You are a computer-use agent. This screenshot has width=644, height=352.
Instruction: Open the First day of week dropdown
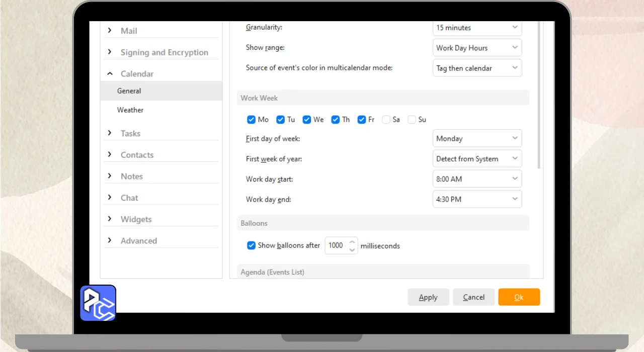(x=477, y=138)
